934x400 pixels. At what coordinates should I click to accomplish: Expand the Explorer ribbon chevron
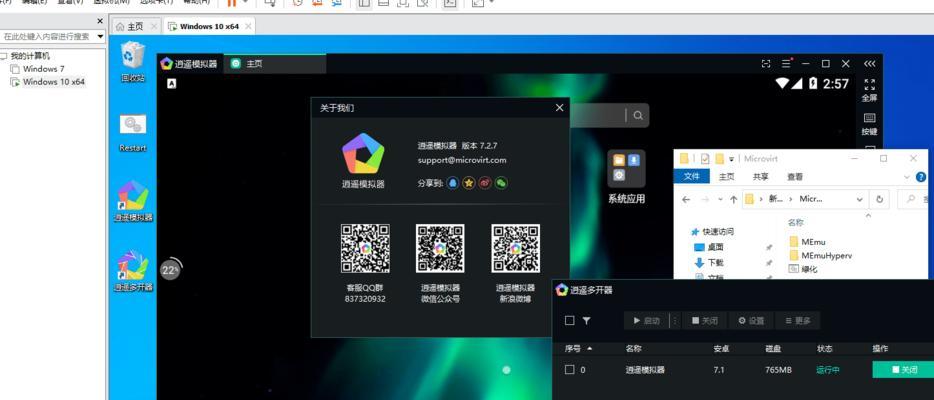[x=907, y=177]
